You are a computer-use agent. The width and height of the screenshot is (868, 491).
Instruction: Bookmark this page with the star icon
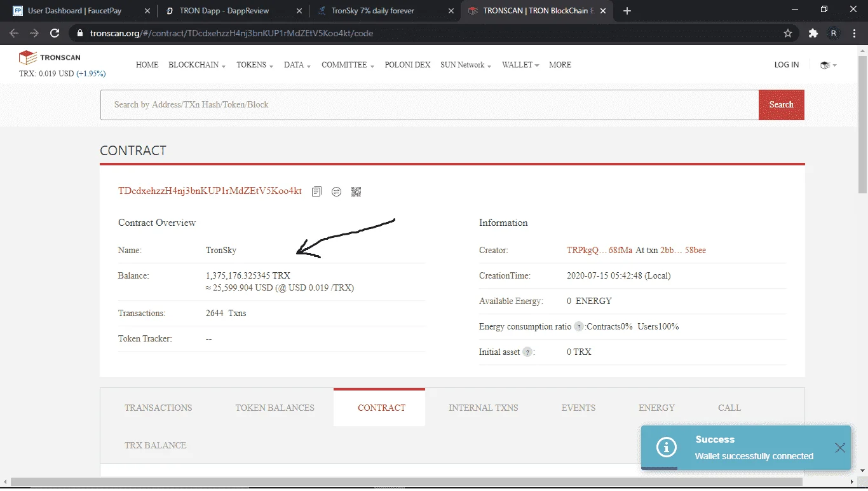(x=788, y=33)
